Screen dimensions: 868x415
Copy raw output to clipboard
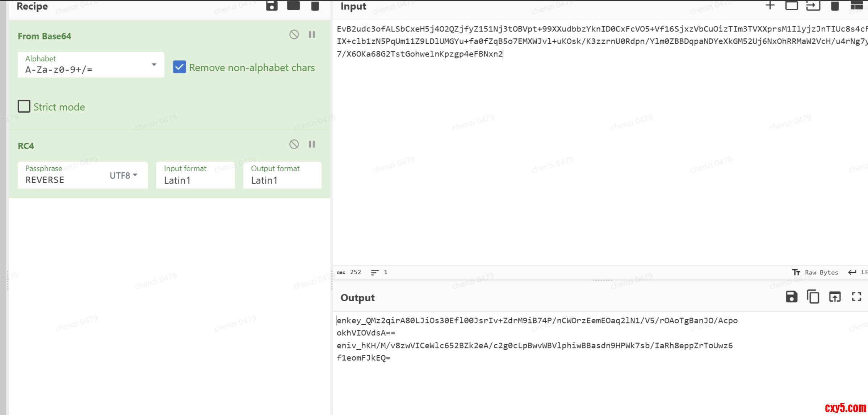(813, 297)
